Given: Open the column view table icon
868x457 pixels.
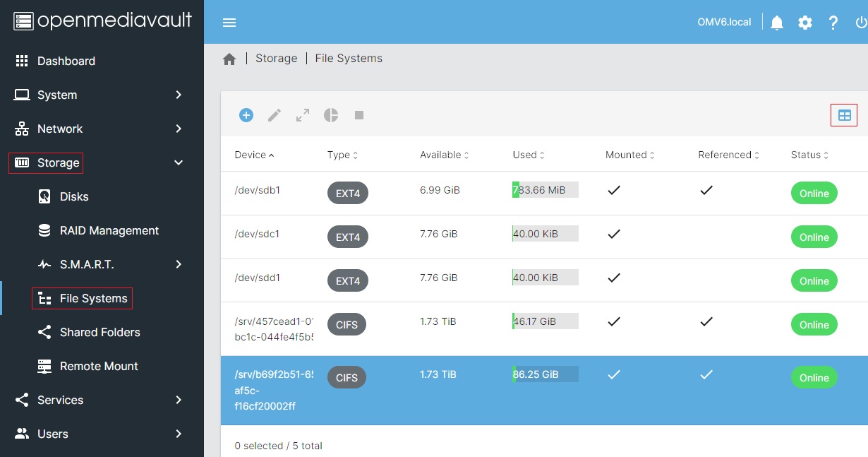Looking at the screenshot, I should 844,115.
